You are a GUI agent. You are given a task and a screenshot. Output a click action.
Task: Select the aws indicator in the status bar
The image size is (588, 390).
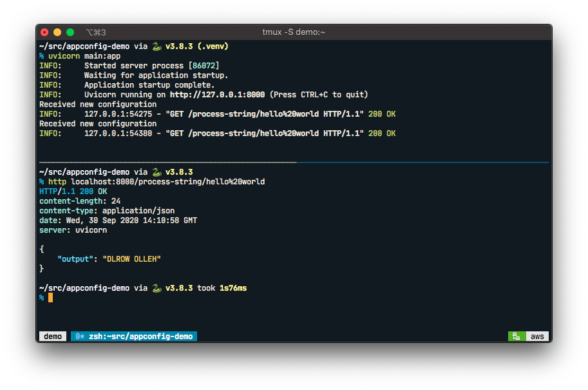536,336
